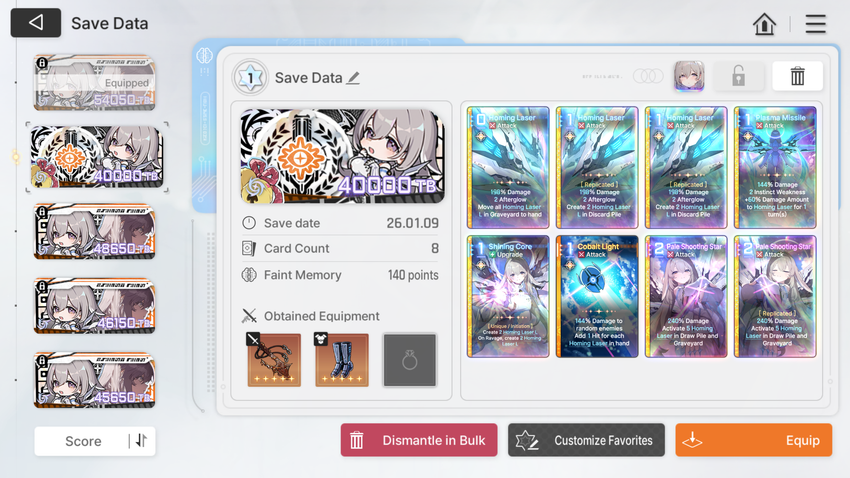Open the home screen icon
Viewport: 850px width, 478px height.
coord(764,24)
